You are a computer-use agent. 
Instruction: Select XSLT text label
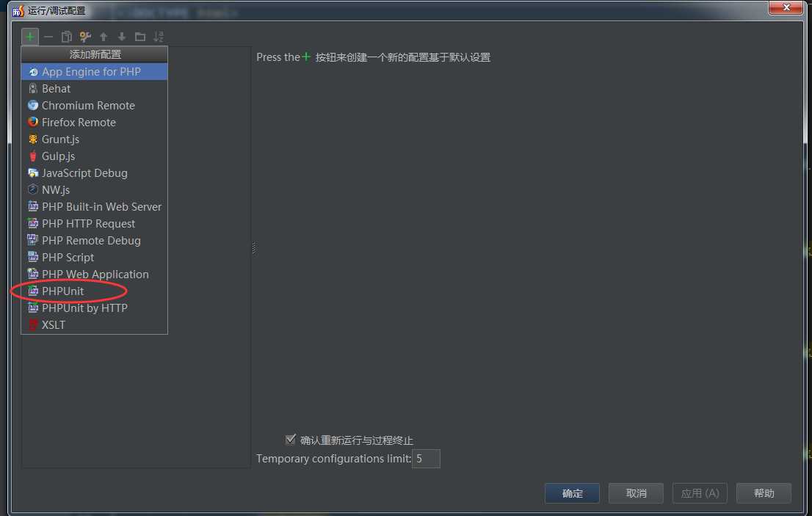pos(54,325)
